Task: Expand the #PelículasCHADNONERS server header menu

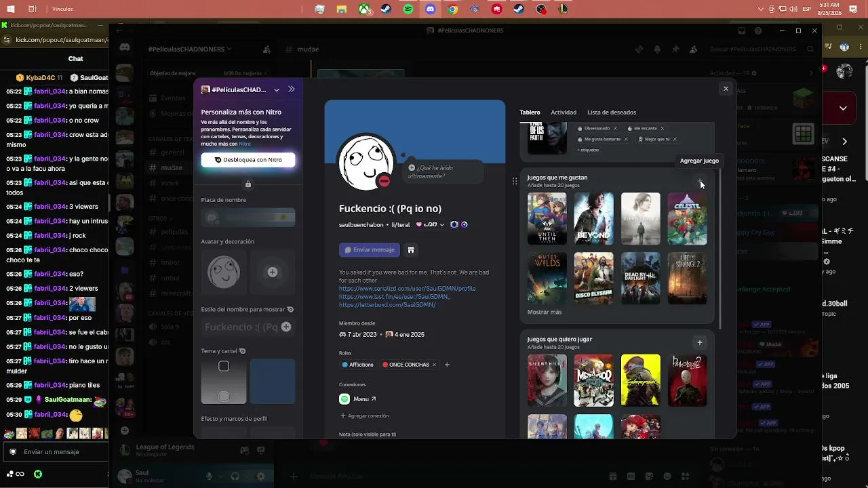Action: coord(190,49)
